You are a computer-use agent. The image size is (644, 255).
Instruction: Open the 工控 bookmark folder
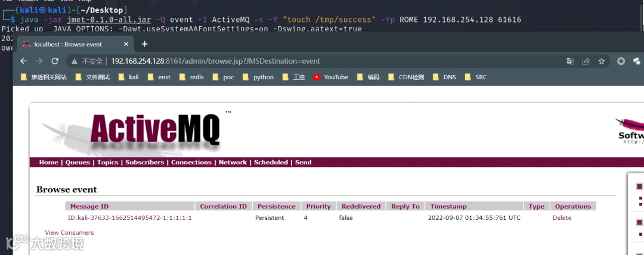click(x=293, y=77)
